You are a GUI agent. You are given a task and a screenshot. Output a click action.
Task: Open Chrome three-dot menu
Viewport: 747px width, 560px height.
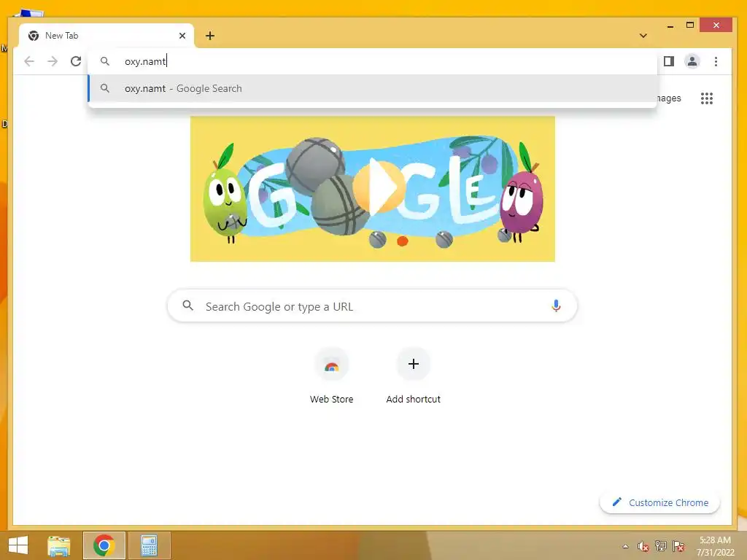[716, 61]
